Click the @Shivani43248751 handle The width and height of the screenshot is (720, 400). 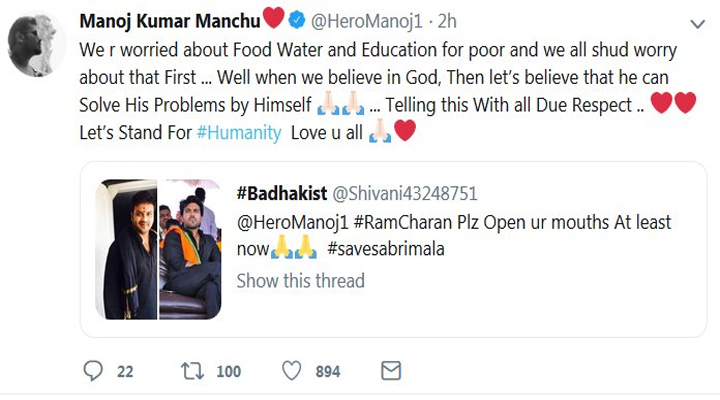tap(402, 193)
